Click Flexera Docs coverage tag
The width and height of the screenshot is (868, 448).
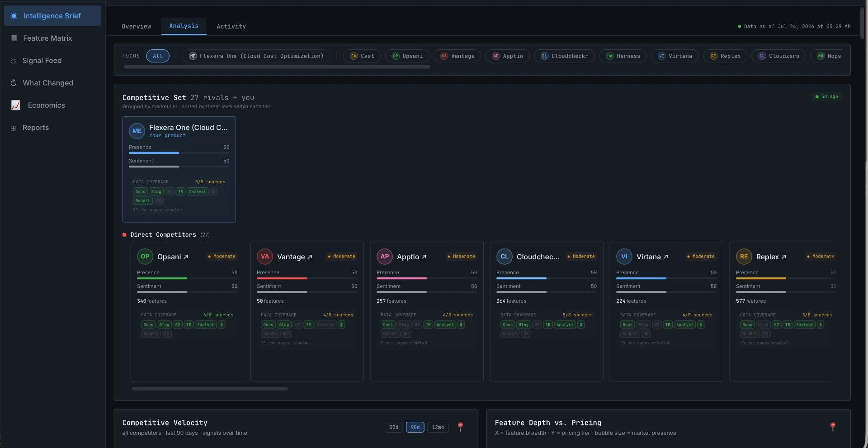click(x=140, y=192)
